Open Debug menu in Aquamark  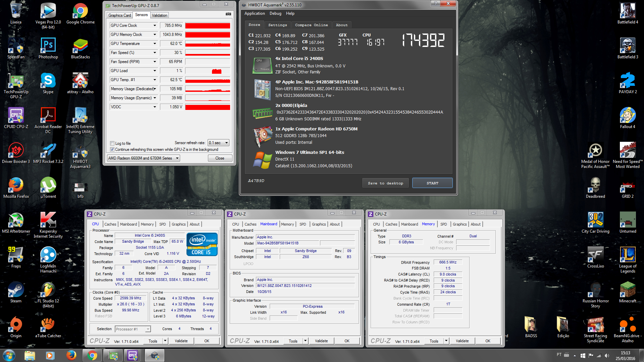(275, 13)
